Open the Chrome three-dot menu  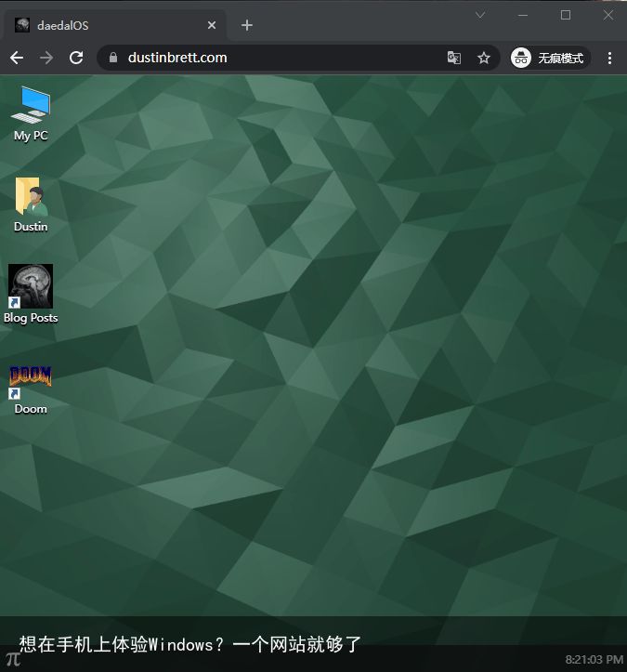pyautogui.click(x=609, y=58)
